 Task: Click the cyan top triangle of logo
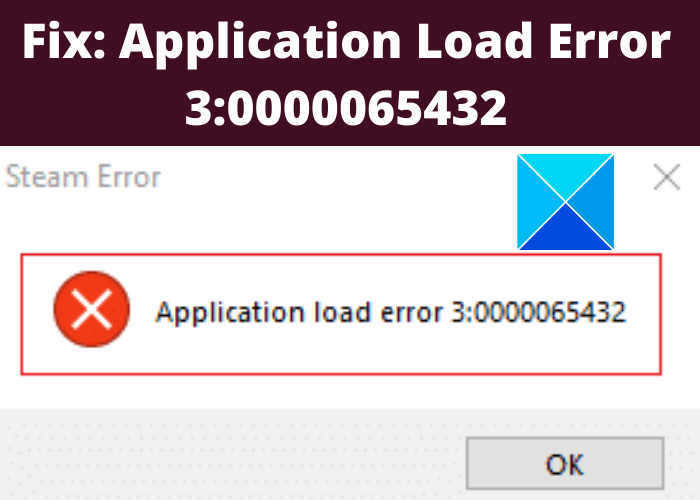tap(565, 176)
